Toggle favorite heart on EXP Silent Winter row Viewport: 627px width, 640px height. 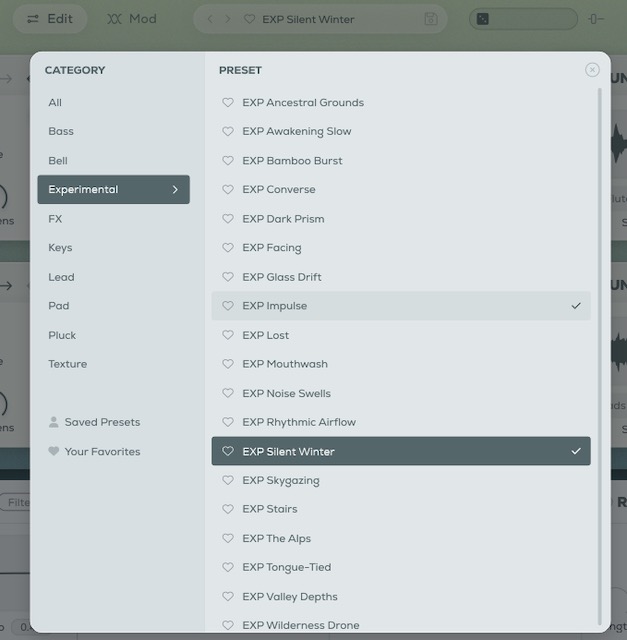(228, 452)
